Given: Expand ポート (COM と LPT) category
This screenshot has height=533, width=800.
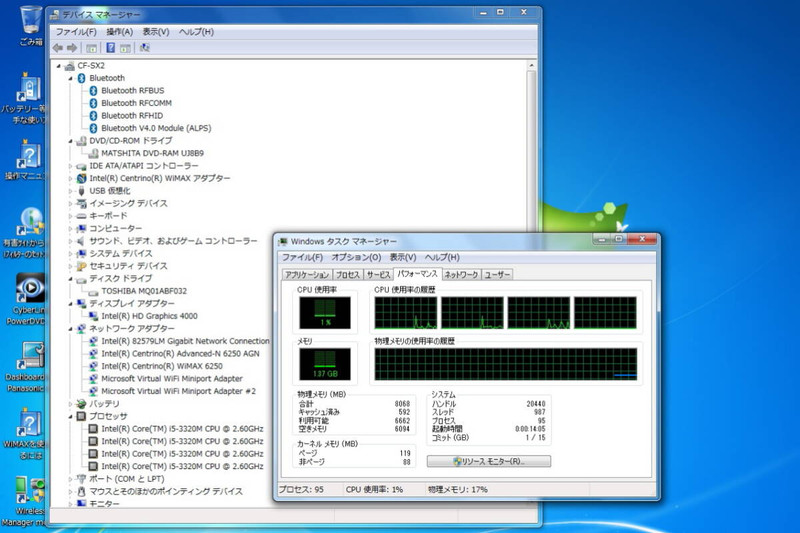Looking at the screenshot, I should 70,479.
